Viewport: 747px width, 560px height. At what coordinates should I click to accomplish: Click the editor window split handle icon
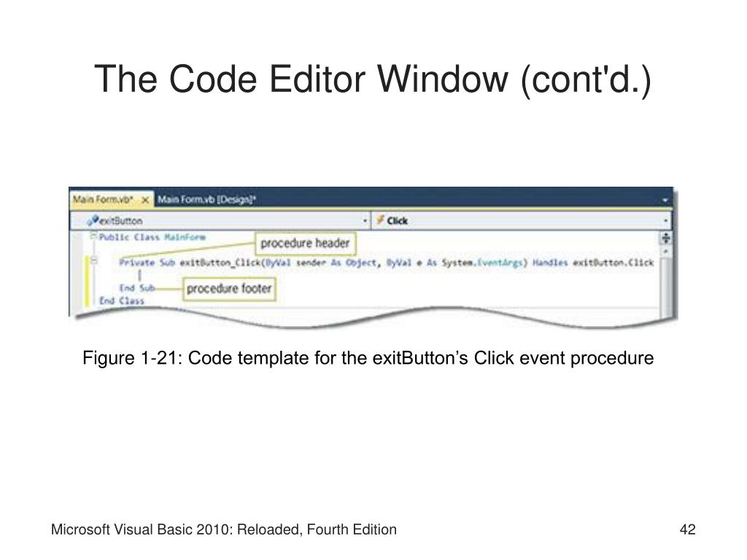coord(665,238)
